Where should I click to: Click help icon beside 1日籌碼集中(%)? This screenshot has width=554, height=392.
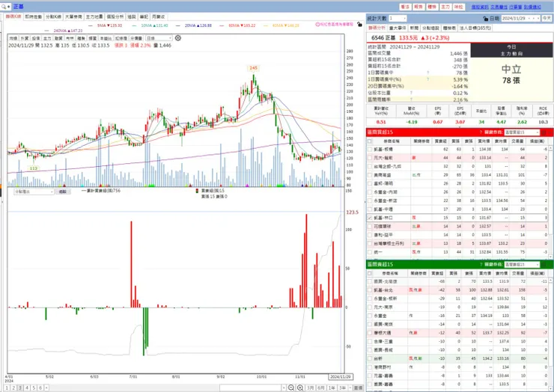pyautogui.click(x=428, y=79)
